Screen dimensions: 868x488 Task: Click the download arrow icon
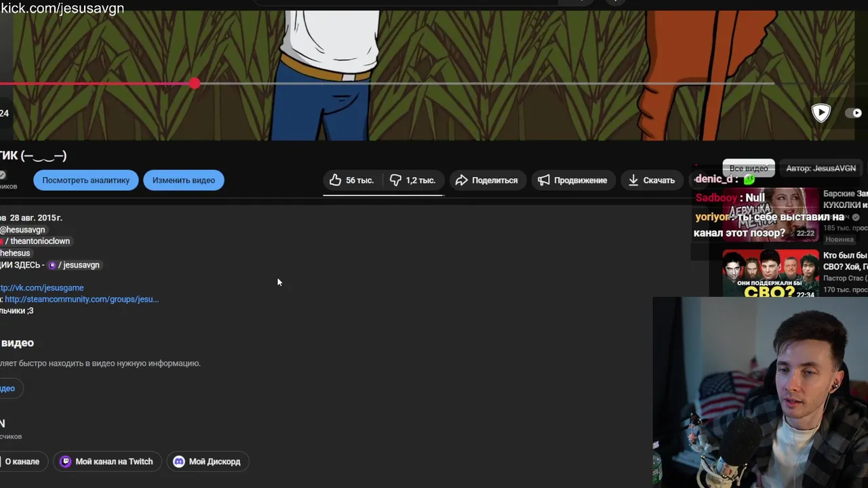(x=633, y=180)
